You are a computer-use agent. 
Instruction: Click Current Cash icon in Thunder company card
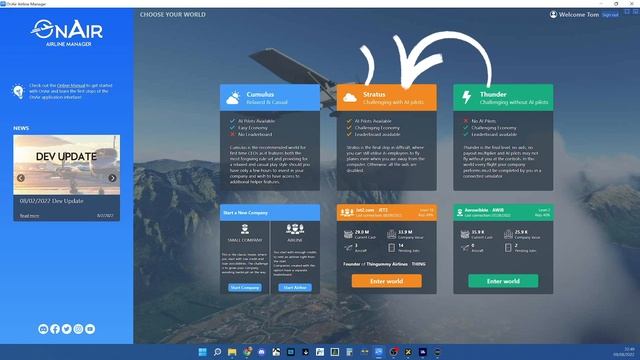pos(465,234)
